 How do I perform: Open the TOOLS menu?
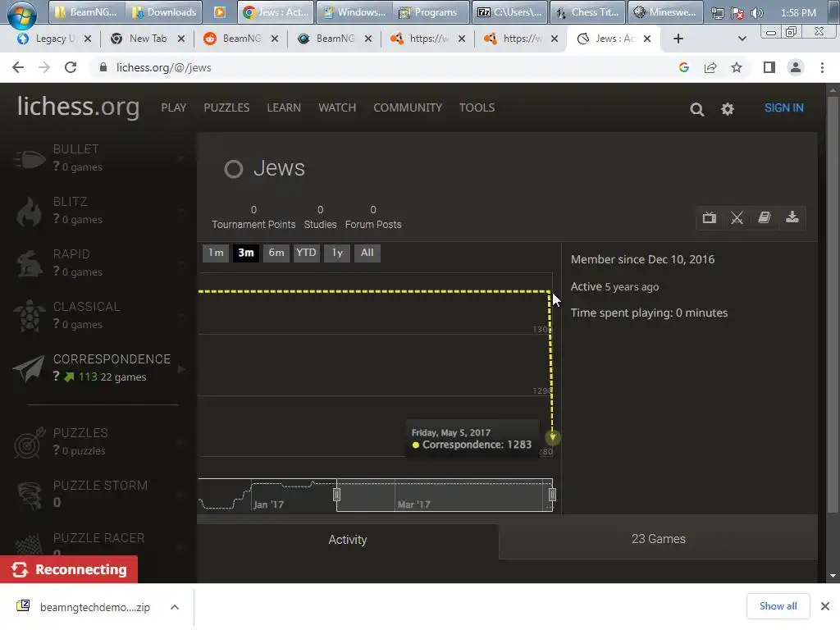477,107
